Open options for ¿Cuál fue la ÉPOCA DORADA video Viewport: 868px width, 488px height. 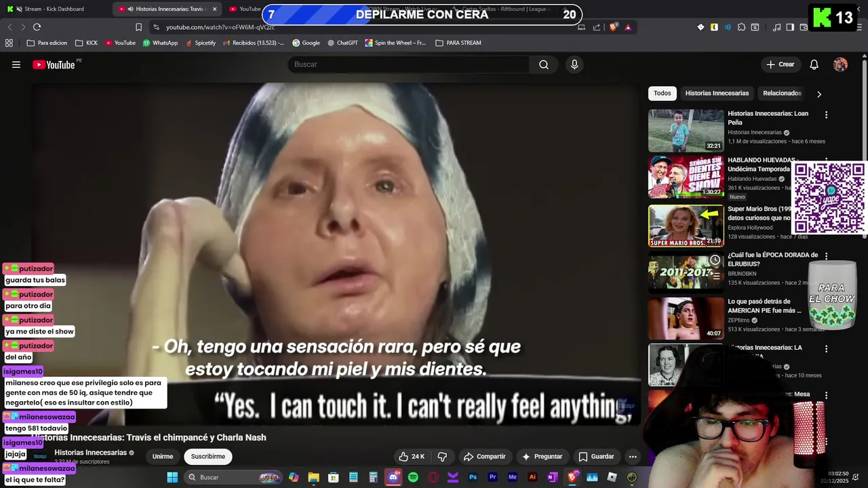pos(826,256)
